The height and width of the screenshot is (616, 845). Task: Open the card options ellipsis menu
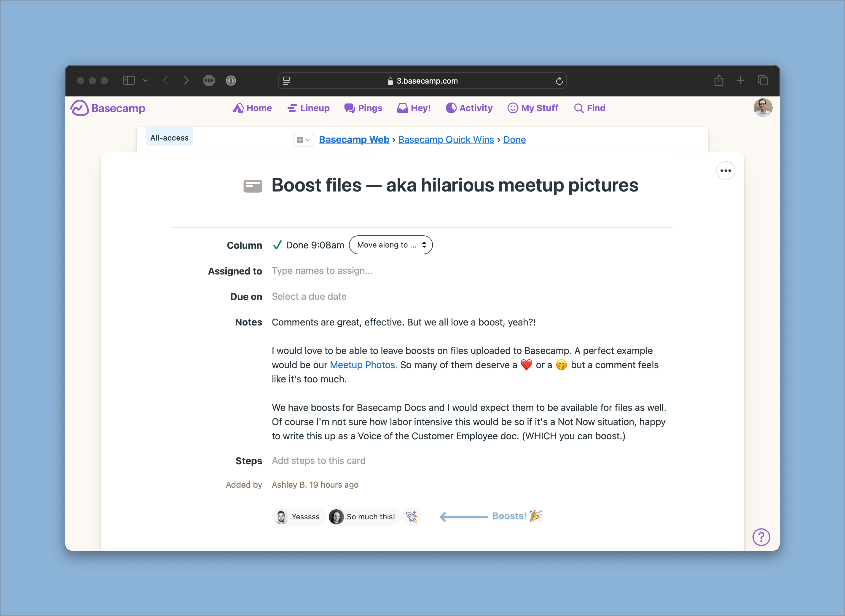tap(725, 171)
